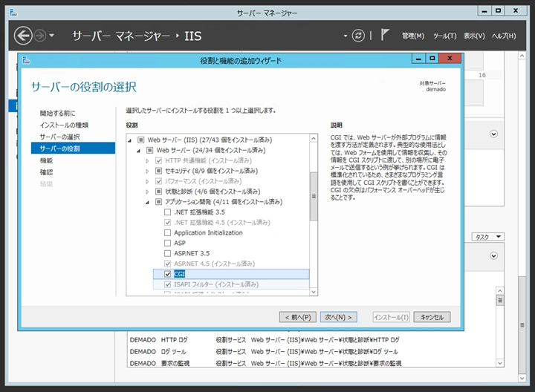Expand the HTTP 共通機能 node

click(x=147, y=160)
